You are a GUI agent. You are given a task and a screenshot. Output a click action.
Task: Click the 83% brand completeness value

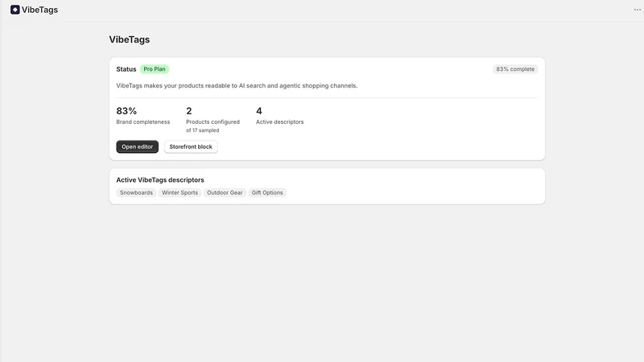(126, 111)
